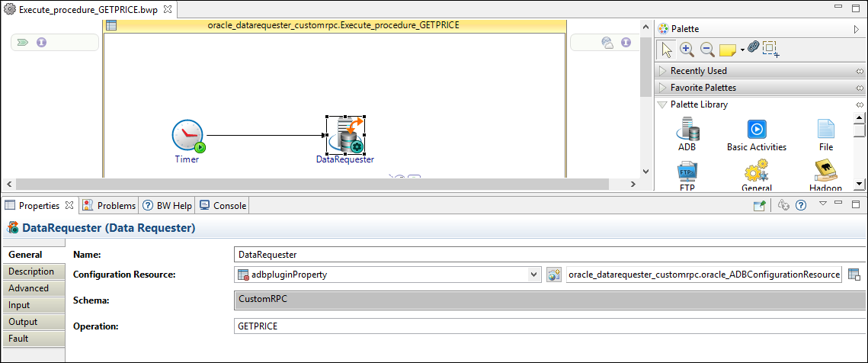868x363 pixels.
Task: Collapse Palette with the header triangle
Action: click(857, 29)
